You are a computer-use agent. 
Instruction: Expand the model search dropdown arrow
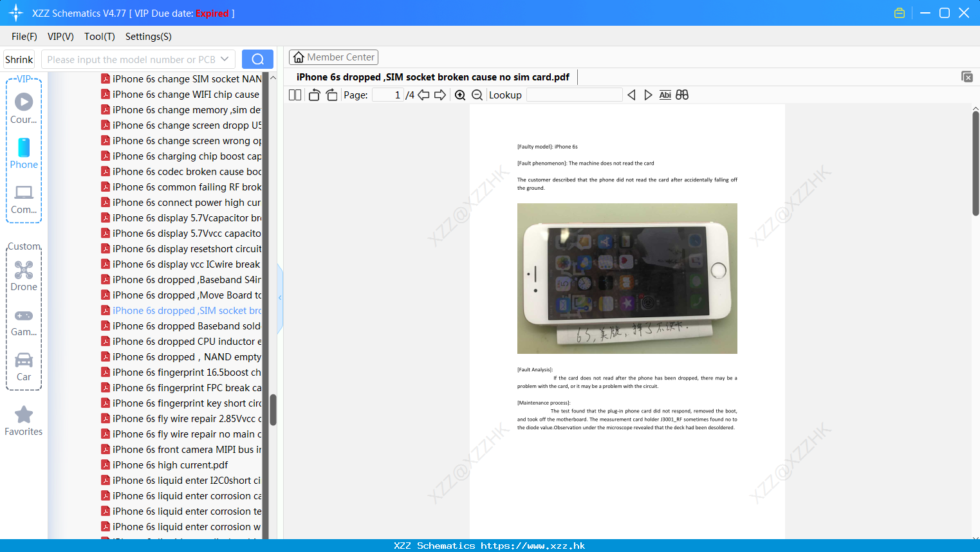coord(225,59)
